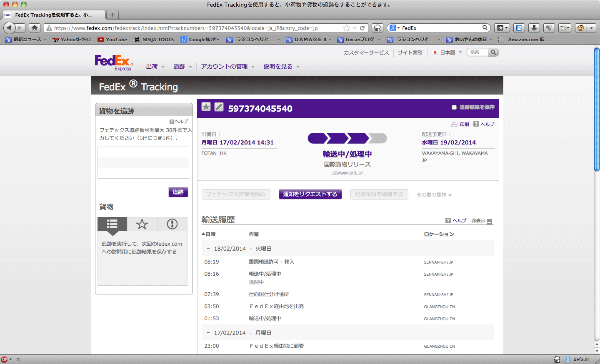Open the DAMAGE II bookmark folder
The image size is (600, 364).
click(x=309, y=40)
